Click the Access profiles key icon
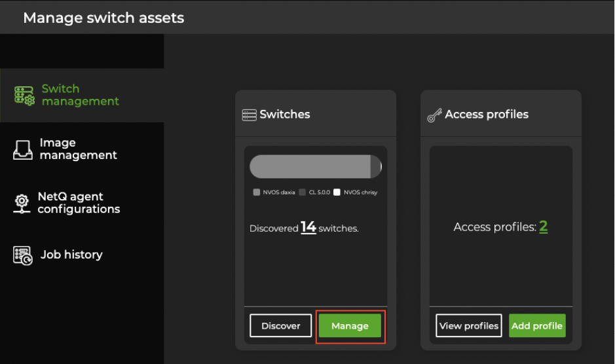The width and height of the screenshot is (615, 364). tap(434, 116)
